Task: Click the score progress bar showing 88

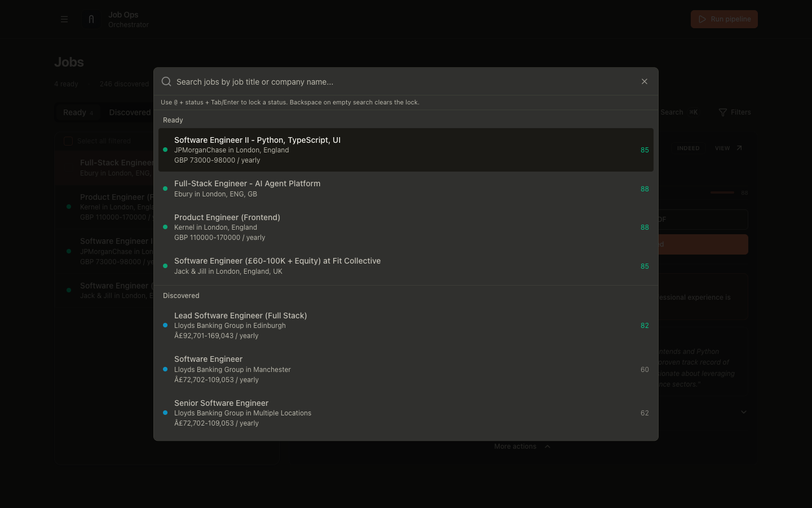Action: click(x=722, y=192)
